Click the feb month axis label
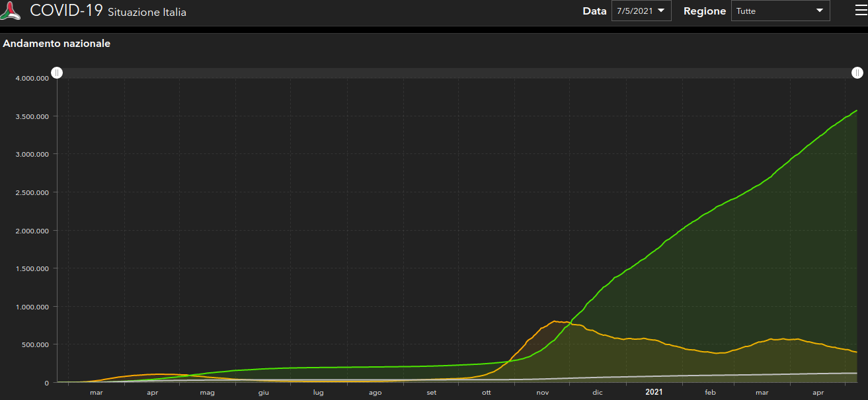This screenshot has width=868, height=400. [711, 393]
